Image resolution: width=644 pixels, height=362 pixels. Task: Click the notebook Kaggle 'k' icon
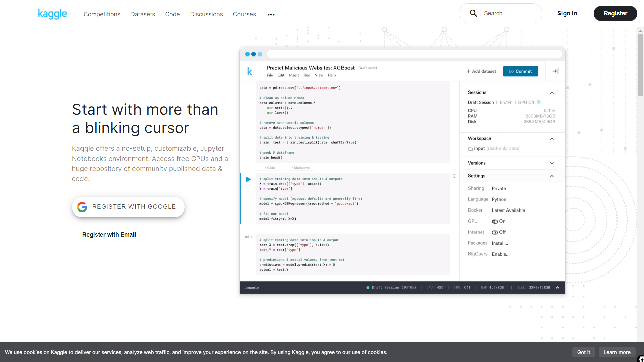tap(250, 71)
